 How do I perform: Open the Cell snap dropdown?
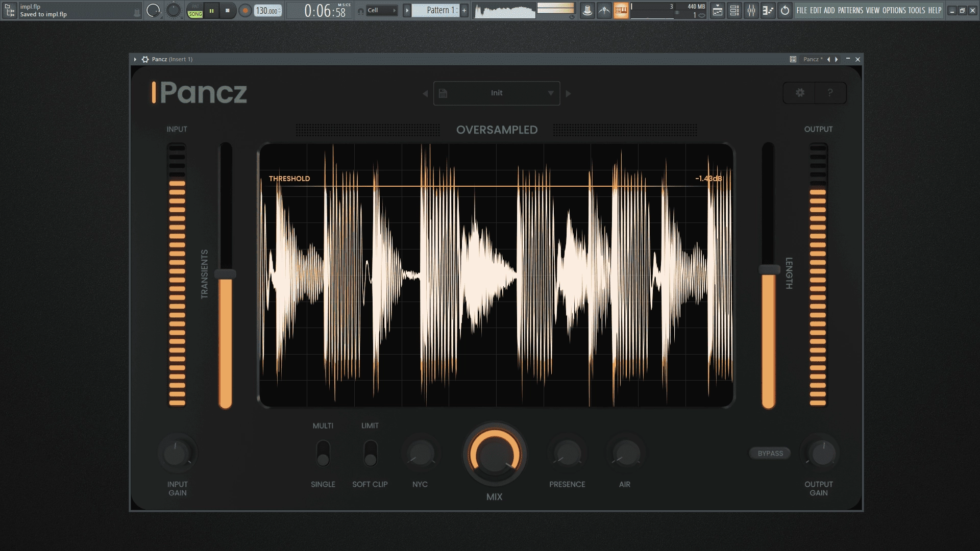382,10
